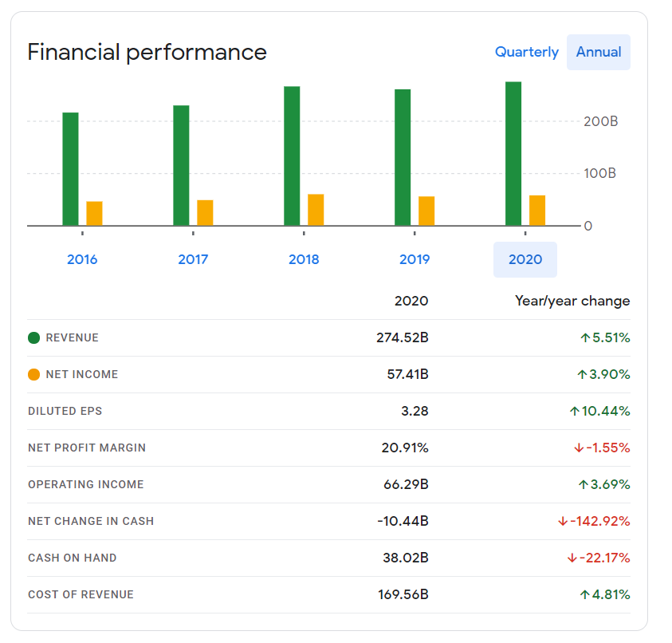Click the operating income value 66.29B
The height and width of the screenshot is (643, 672).
click(406, 485)
